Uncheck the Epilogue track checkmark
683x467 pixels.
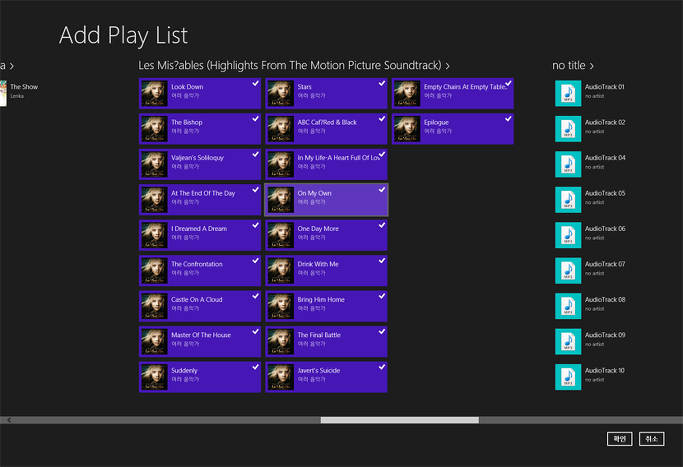[x=508, y=118]
